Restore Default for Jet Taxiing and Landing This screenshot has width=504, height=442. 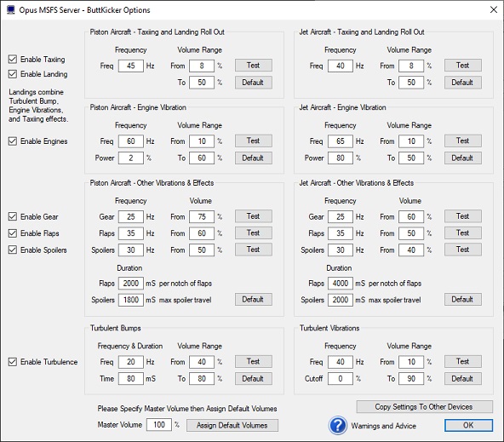(x=463, y=83)
